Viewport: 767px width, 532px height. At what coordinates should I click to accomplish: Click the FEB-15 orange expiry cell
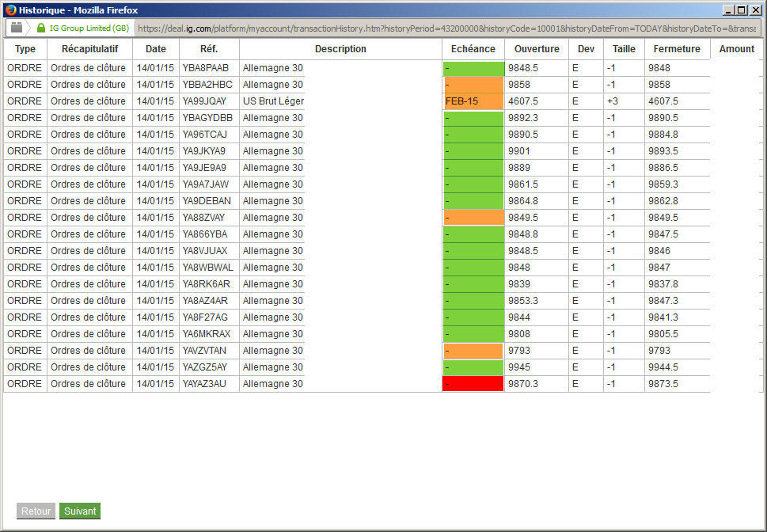click(x=473, y=101)
